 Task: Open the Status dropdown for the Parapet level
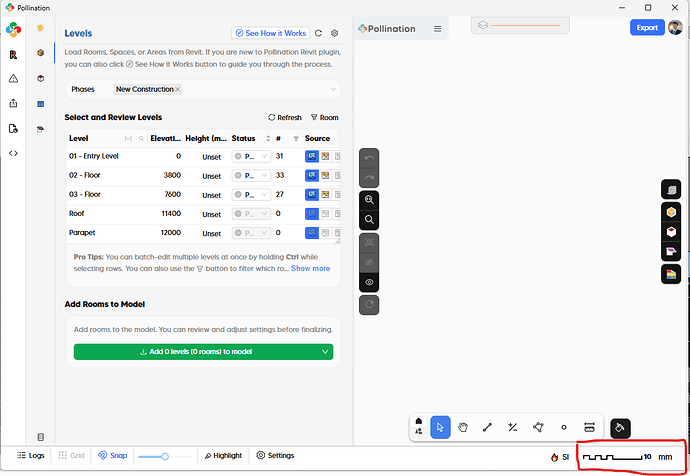[x=251, y=233]
